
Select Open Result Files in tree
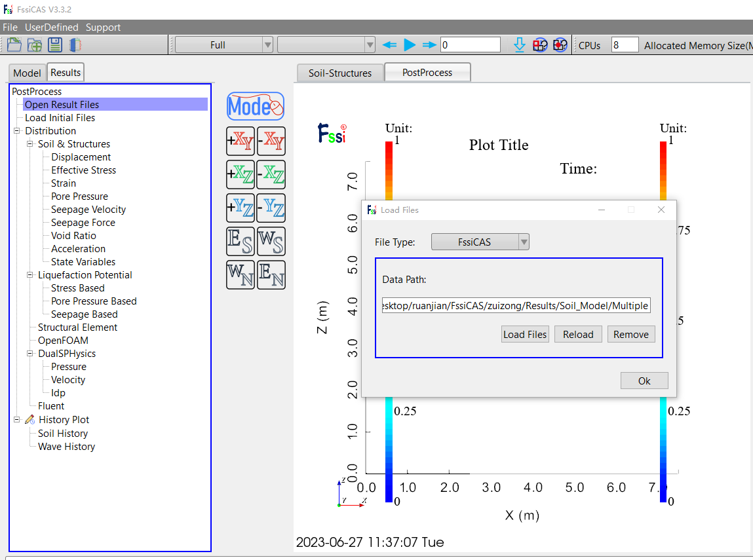(x=62, y=105)
